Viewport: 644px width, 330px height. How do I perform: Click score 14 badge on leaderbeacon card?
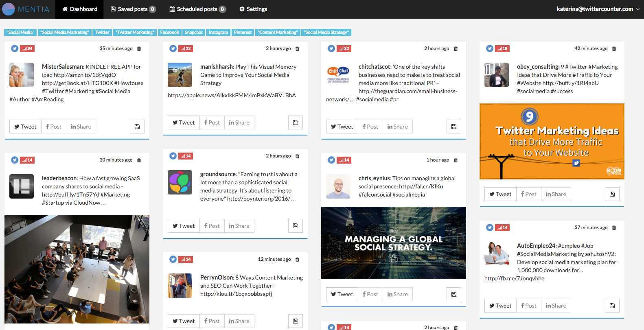pyautogui.click(x=27, y=160)
